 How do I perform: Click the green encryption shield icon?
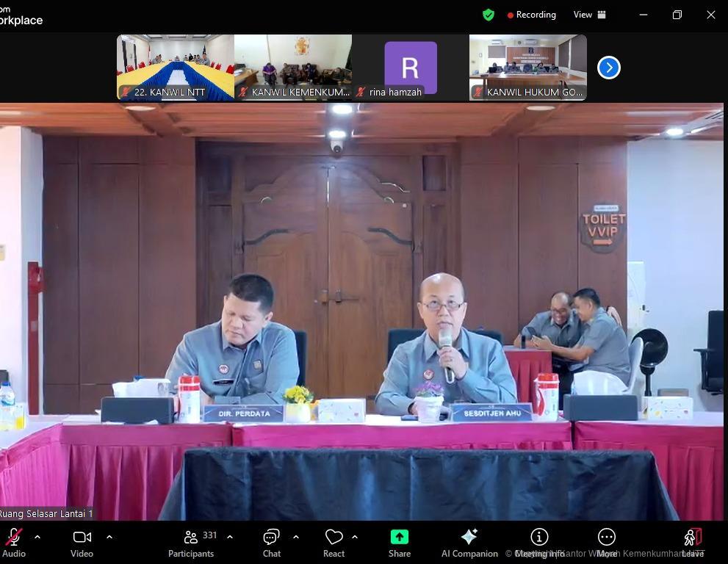(489, 15)
